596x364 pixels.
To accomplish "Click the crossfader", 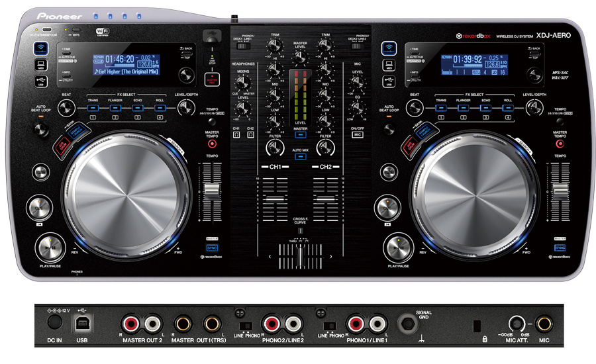I will coord(300,255).
